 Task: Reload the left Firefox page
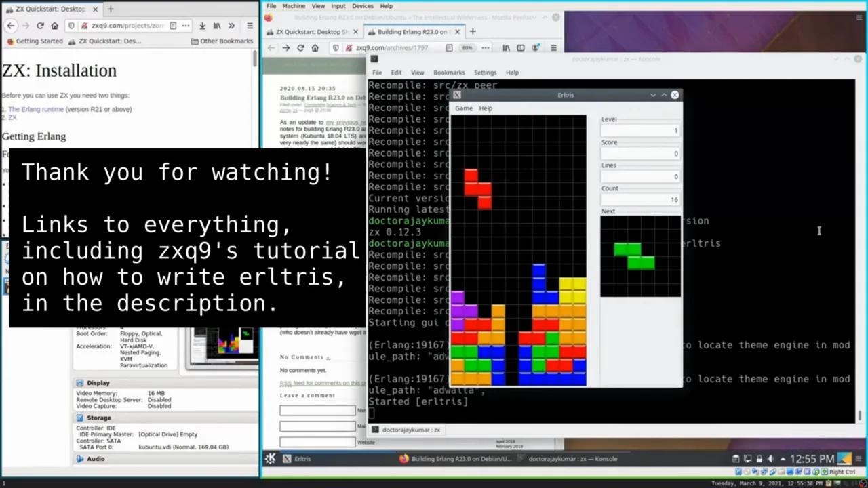40,26
